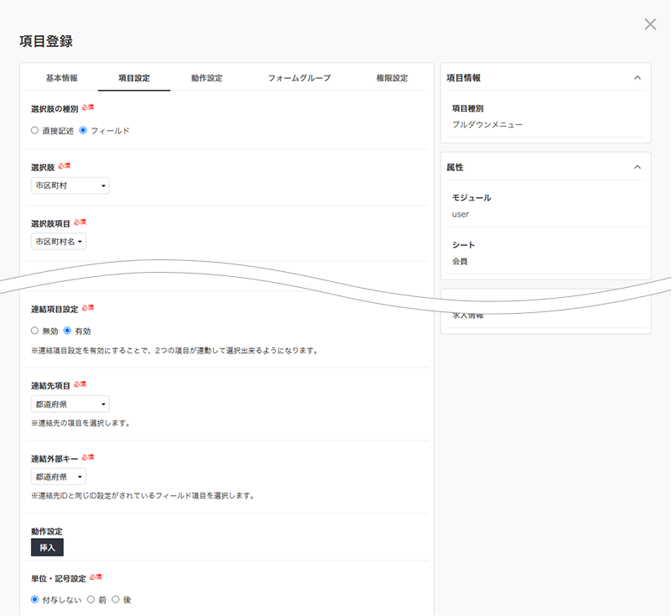Select 直接記述 radio option
672x616 pixels.
tap(35, 131)
